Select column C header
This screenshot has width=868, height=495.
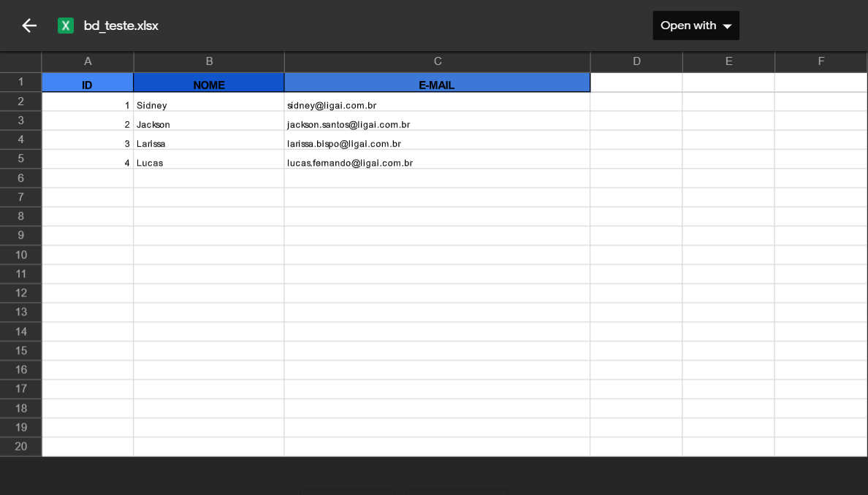pyautogui.click(x=438, y=61)
